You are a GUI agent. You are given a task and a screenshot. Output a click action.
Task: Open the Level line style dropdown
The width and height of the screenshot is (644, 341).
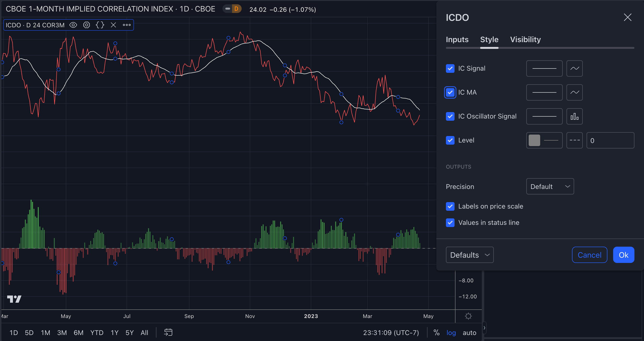tap(574, 140)
